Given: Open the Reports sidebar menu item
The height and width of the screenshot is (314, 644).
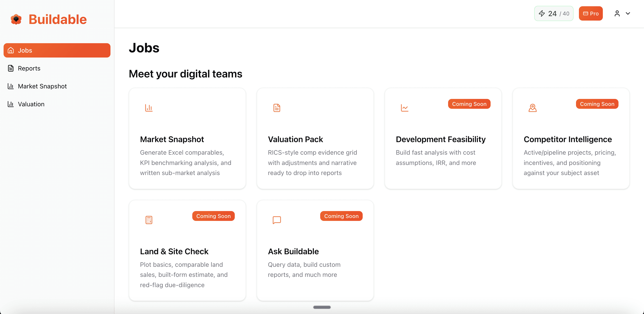Looking at the screenshot, I should [57, 68].
